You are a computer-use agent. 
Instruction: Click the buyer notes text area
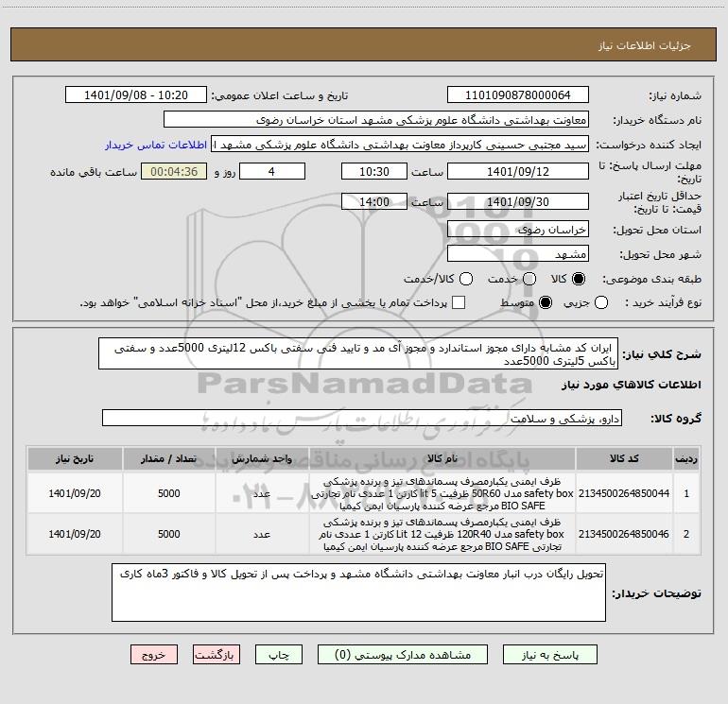point(358,592)
